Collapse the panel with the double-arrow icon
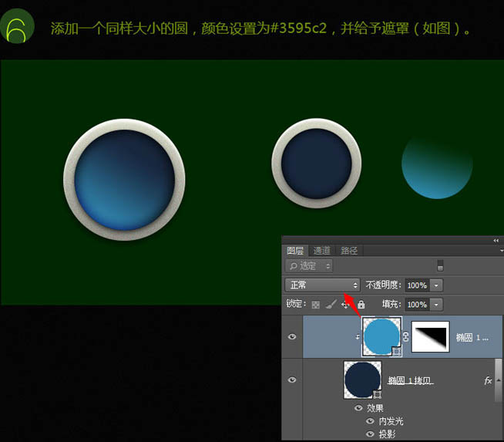The width and height of the screenshot is (504, 442). click(x=496, y=241)
